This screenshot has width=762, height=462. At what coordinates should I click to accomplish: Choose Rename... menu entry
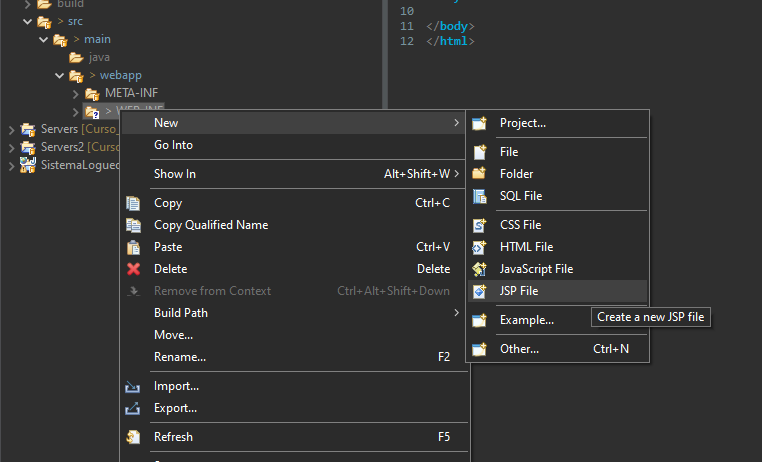click(x=180, y=357)
